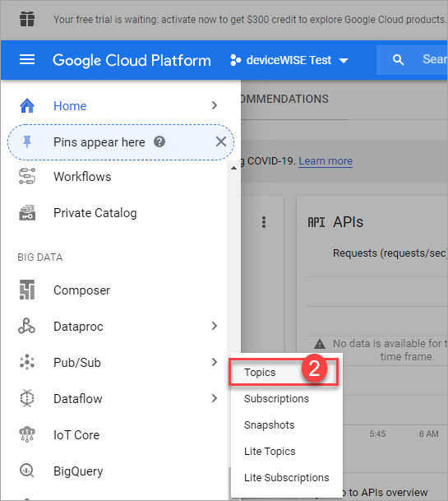Click the BIG DATA section heading
Screen dimensions: 448x501
pos(40,257)
